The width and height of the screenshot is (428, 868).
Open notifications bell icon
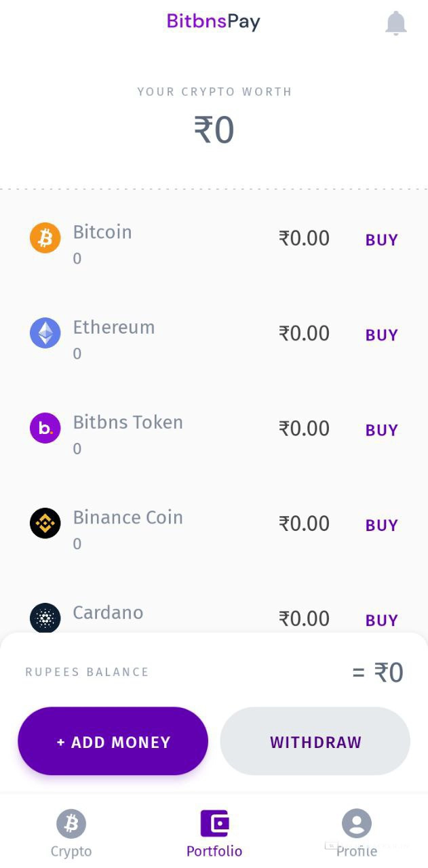point(395,23)
